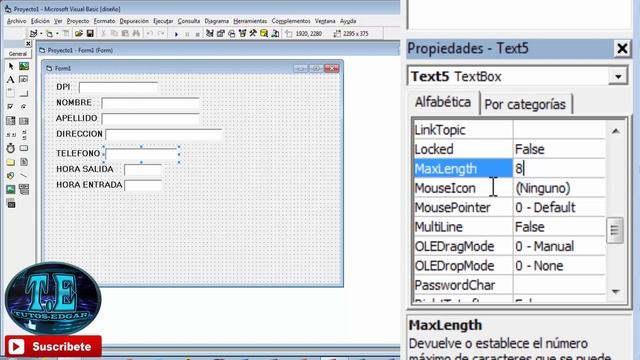This screenshot has height=360, width=640.
Task: Open the Toolbox toolbar icon (hammer)
Action: tap(253, 33)
